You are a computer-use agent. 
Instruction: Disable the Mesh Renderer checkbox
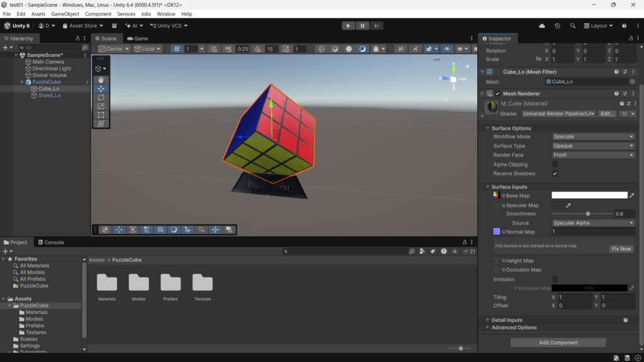(x=498, y=94)
